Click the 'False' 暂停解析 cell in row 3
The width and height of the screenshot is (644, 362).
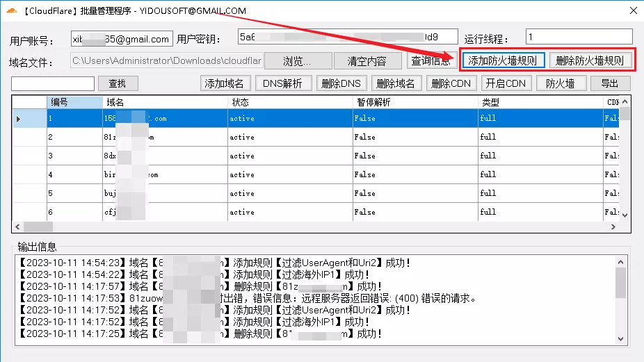pyautogui.click(x=415, y=156)
